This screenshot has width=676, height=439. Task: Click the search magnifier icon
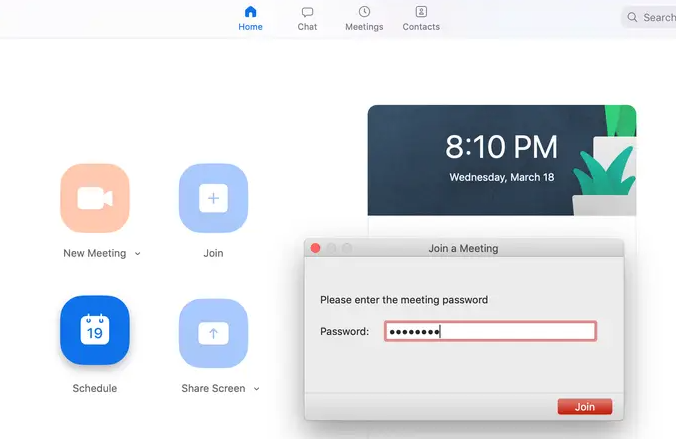click(632, 17)
